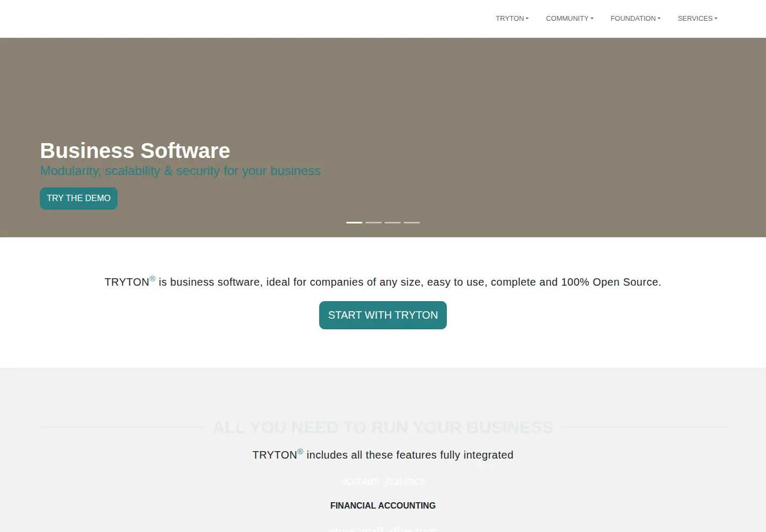Image resolution: width=766 pixels, height=532 pixels.
Task: Click the account_balance icon above Financial Accounting
Action: 383,481
